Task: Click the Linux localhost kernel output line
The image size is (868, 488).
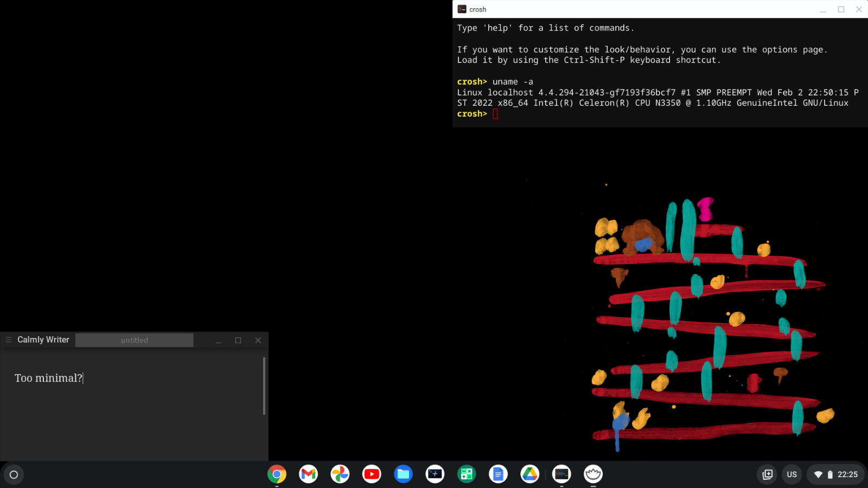Action: coord(658,93)
